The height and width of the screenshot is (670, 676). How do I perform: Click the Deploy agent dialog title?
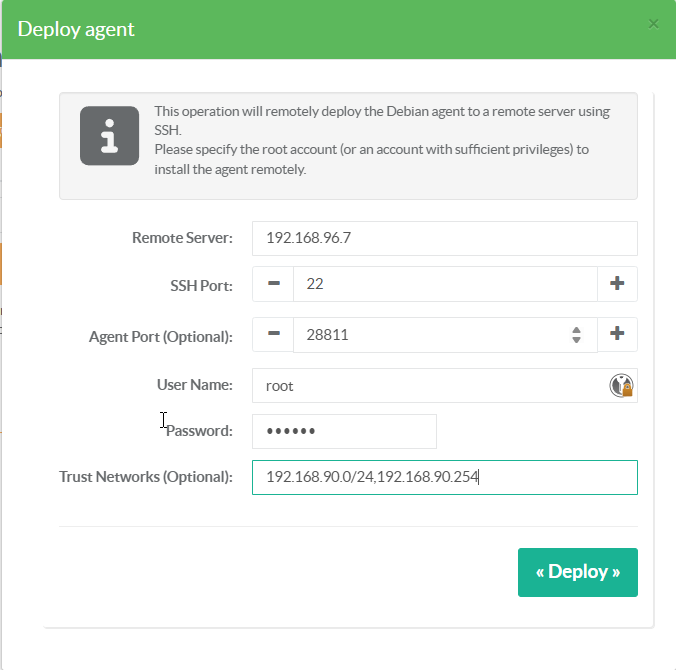[76, 28]
